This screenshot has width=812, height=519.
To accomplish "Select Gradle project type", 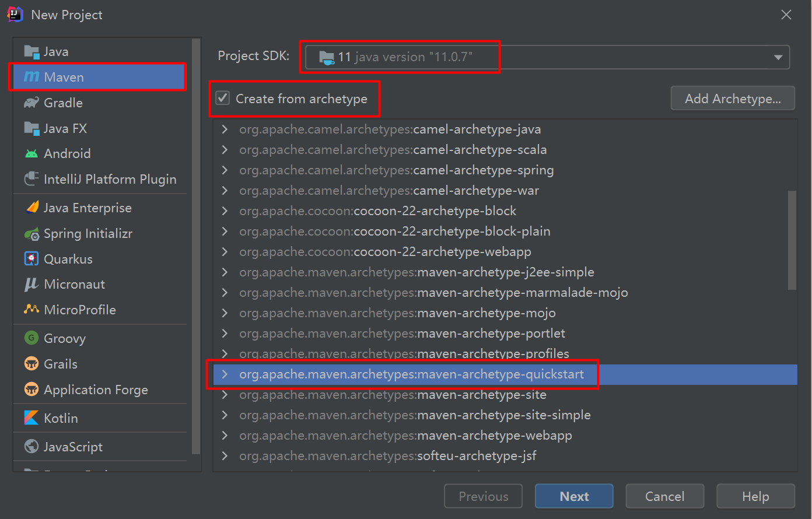I will pos(99,103).
